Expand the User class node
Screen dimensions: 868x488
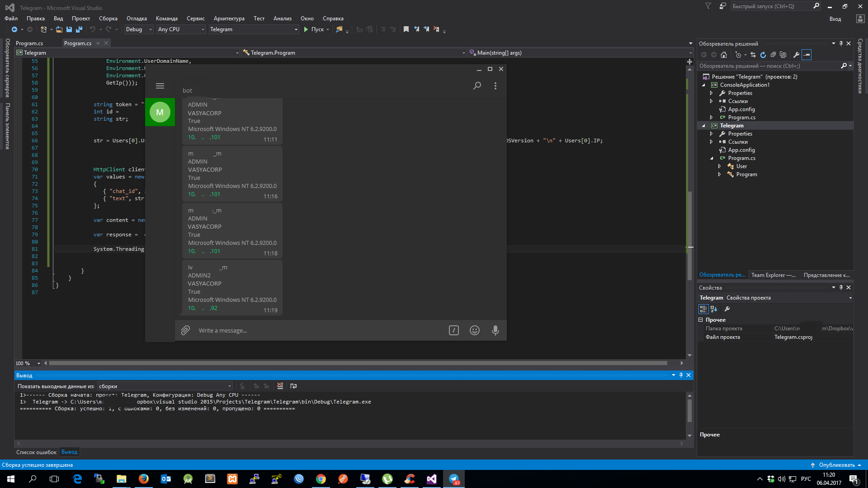(x=719, y=166)
